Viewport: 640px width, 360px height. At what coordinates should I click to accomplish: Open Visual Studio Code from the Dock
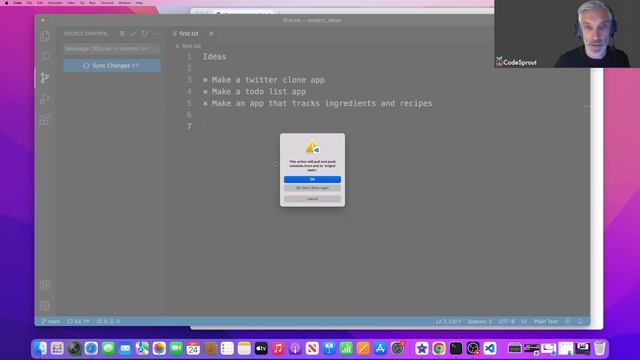[x=490, y=348]
